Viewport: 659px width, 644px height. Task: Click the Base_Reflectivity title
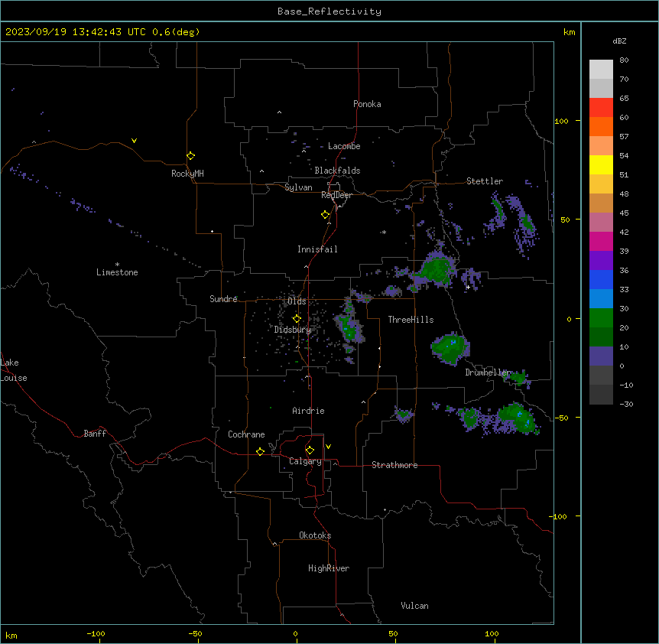[x=329, y=11]
